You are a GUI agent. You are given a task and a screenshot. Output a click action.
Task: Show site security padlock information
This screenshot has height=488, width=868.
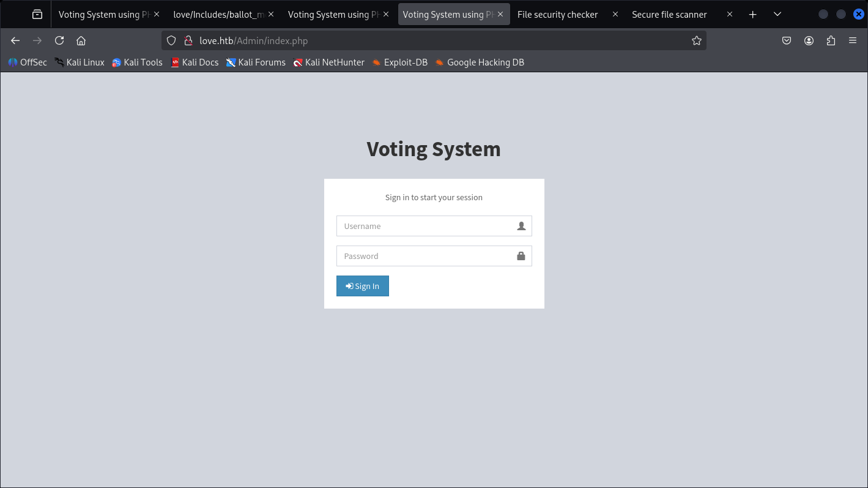188,40
